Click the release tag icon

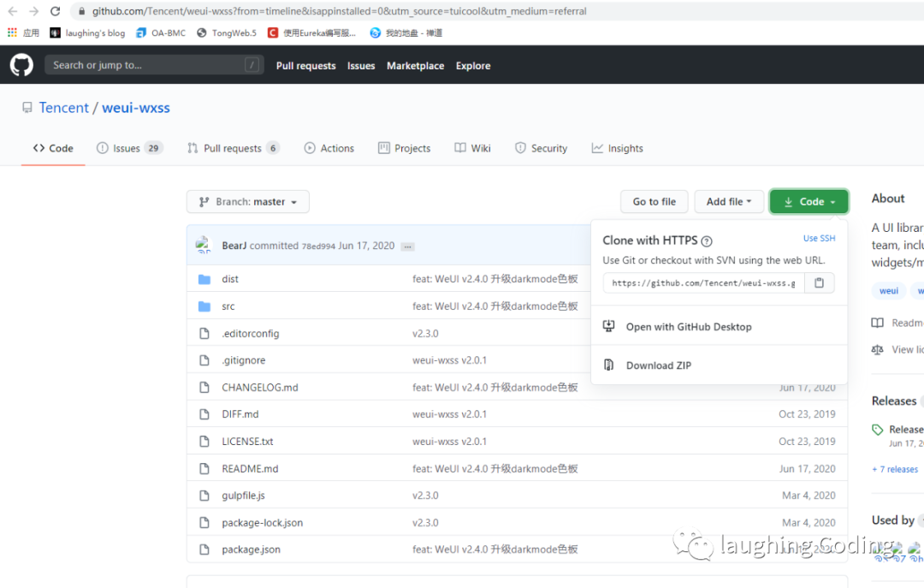878,430
